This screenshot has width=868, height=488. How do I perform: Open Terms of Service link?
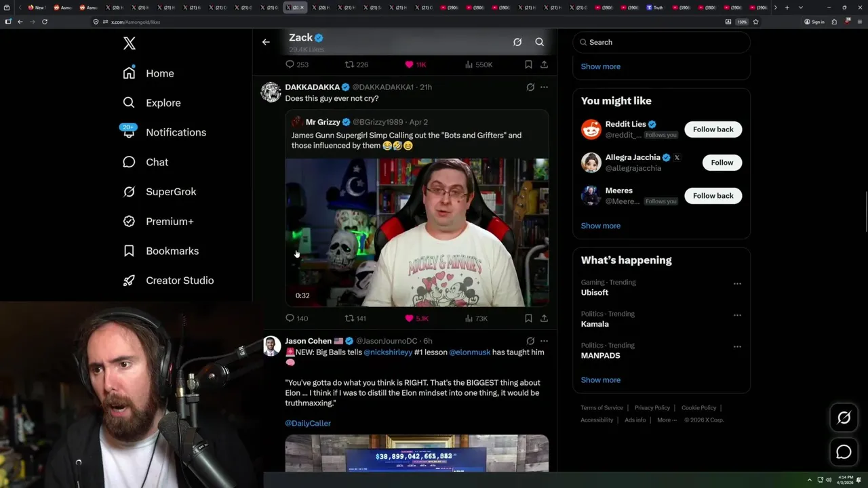601,407
